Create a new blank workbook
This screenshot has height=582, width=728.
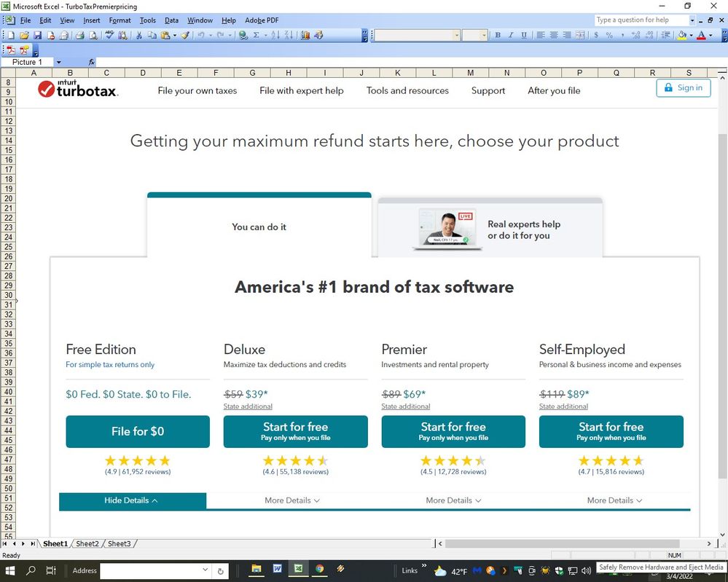click(x=11, y=35)
